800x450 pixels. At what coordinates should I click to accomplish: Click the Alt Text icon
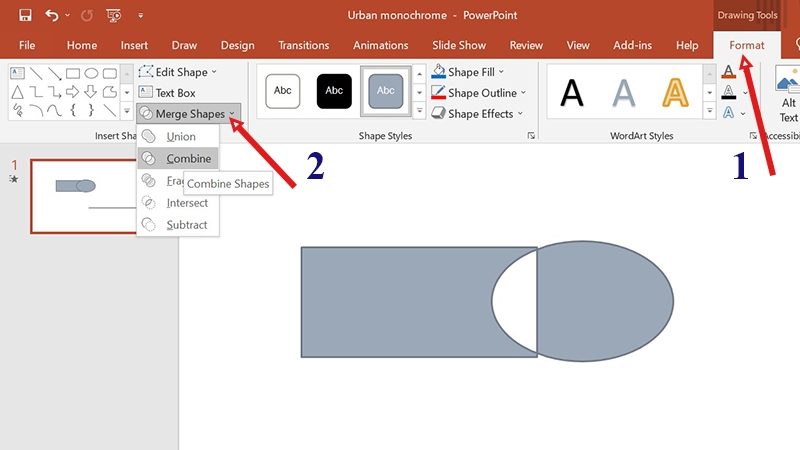[789, 98]
